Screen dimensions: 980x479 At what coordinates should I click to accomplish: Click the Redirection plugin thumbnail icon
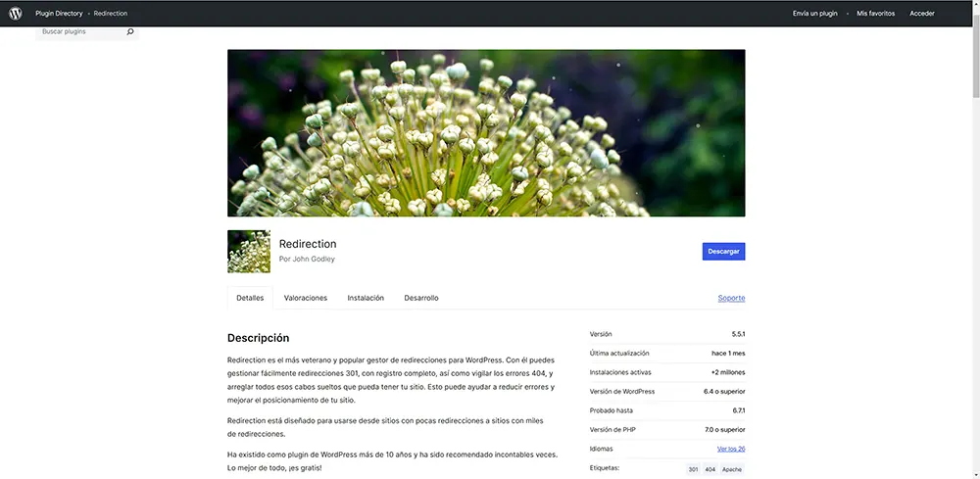pyautogui.click(x=249, y=252)
